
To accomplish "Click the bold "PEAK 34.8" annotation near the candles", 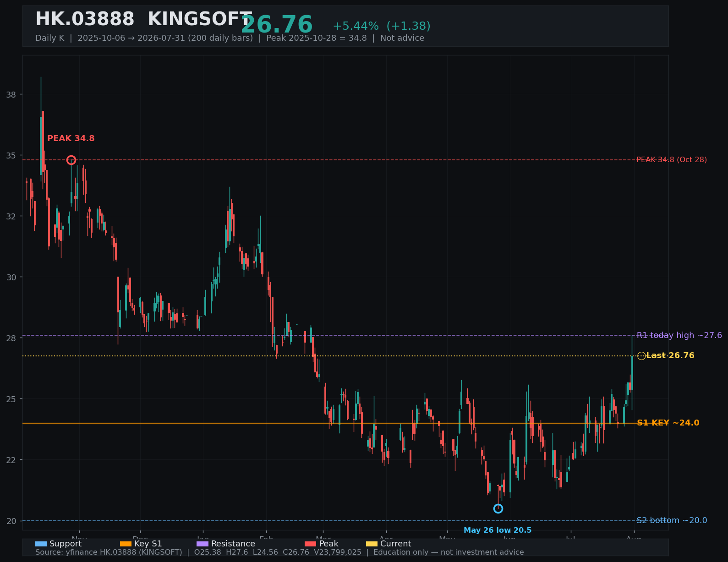I will click(x=71, y=138).
